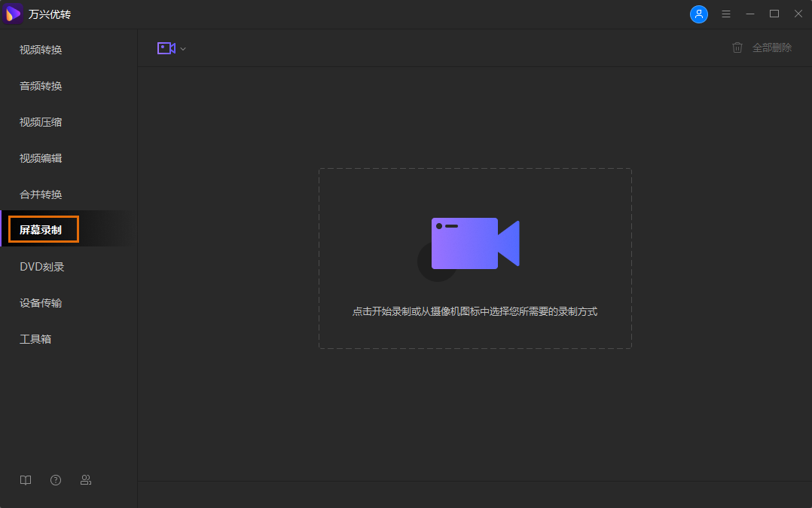Open the user account avatar icon
The width and height of the screenshot is (812, 508).
pos(699,14)
